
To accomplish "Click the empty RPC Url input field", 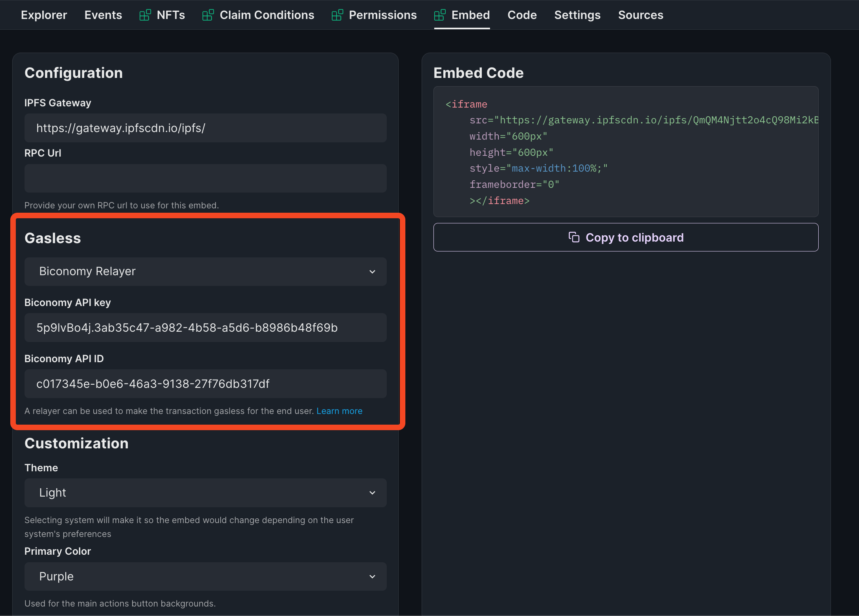I will [205, 178].
